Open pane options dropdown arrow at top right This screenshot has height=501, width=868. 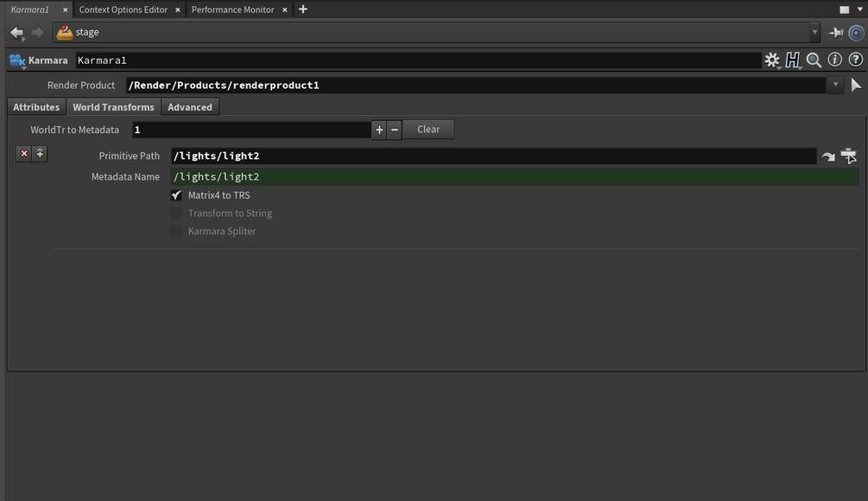click(859, 10)
